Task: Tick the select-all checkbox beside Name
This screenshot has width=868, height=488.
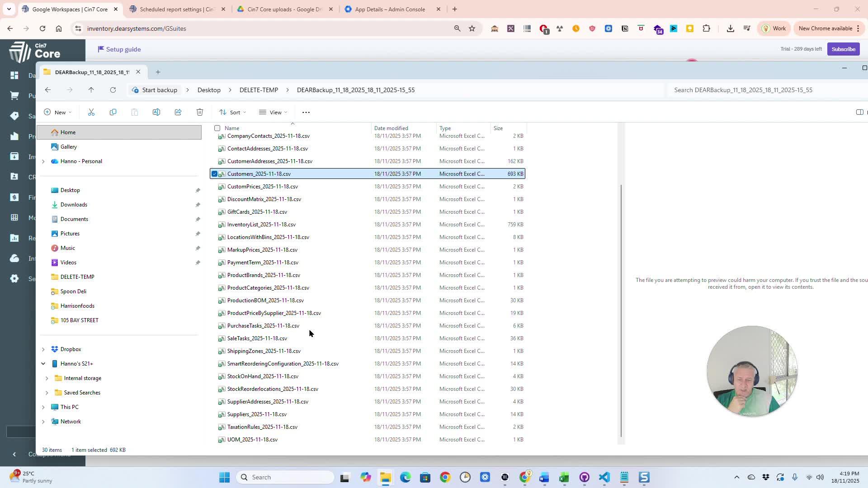Action: [x=217, y=128]
